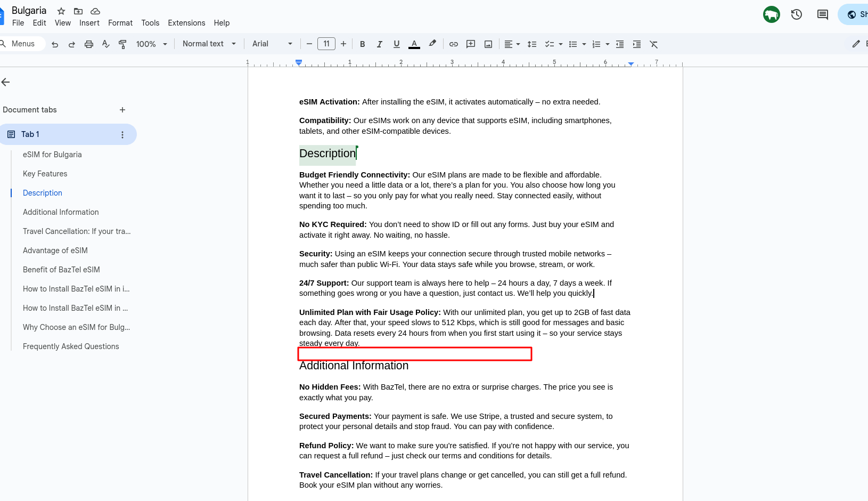
Task: Clear formatting with the toolbar icon
Action: tap(654, 44)
